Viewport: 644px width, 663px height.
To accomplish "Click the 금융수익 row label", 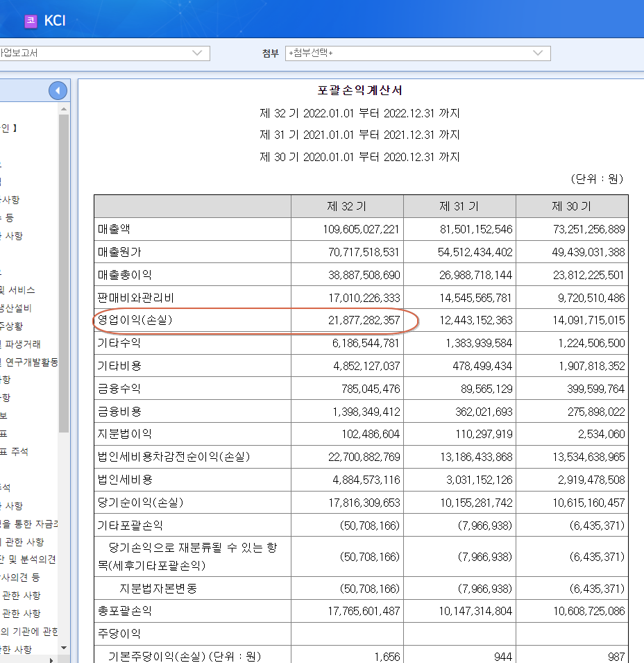I will coord(119,389).
